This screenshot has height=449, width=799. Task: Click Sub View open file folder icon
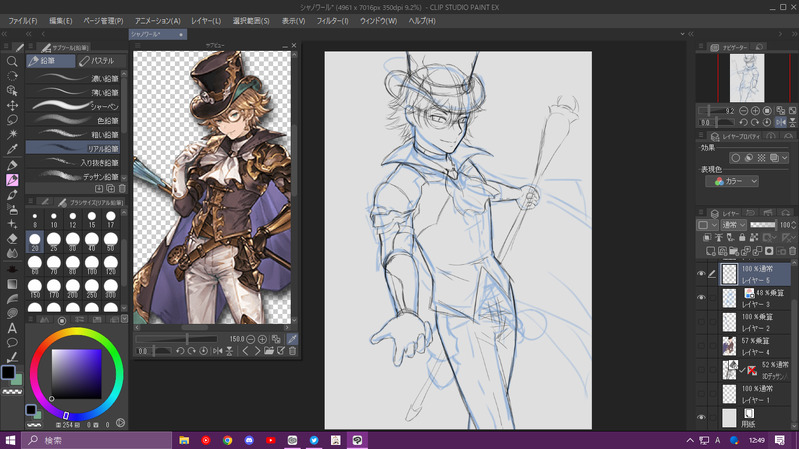(269, 351)
